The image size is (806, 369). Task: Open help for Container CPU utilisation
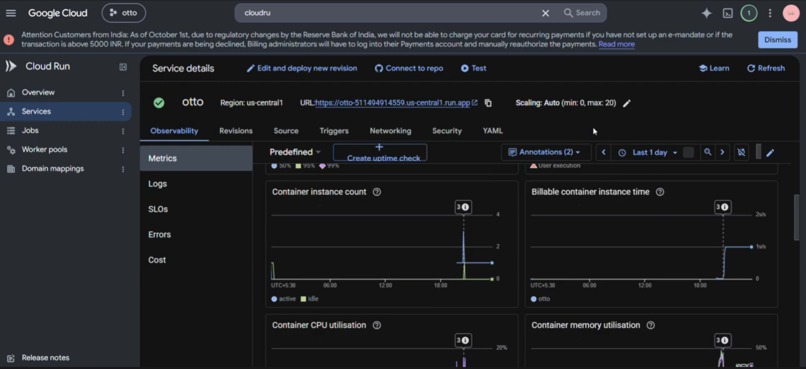(x=377, y=325)
